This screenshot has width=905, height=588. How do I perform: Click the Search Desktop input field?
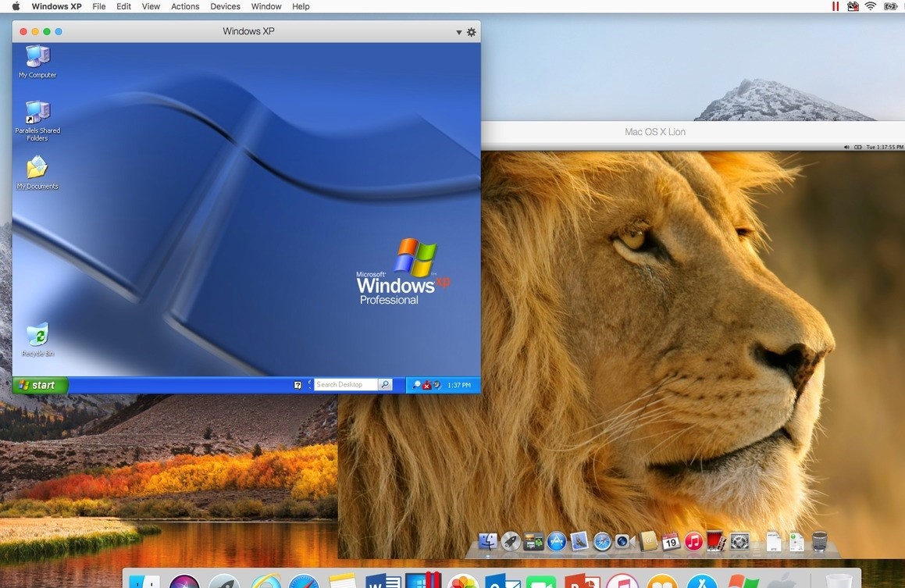click(x=345, y=384)
